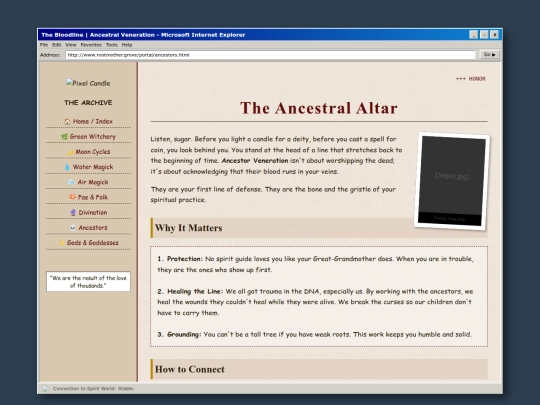Image resolution: width=540 pixels, height=405 pixels.
Task: Click the bold Ancestor Veneration text
Action: pos(255,160)
